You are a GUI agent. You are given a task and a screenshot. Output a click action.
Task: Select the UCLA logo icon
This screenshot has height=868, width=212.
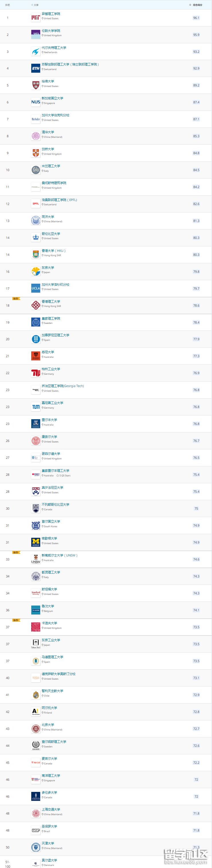click(x=36, y=289)
